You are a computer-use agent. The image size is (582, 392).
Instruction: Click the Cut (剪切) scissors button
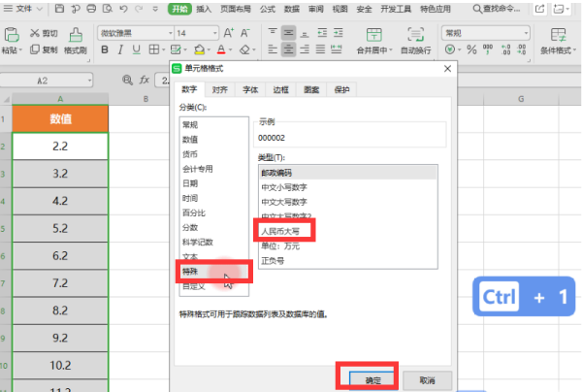pyautogui.click(x=44, y=33)
